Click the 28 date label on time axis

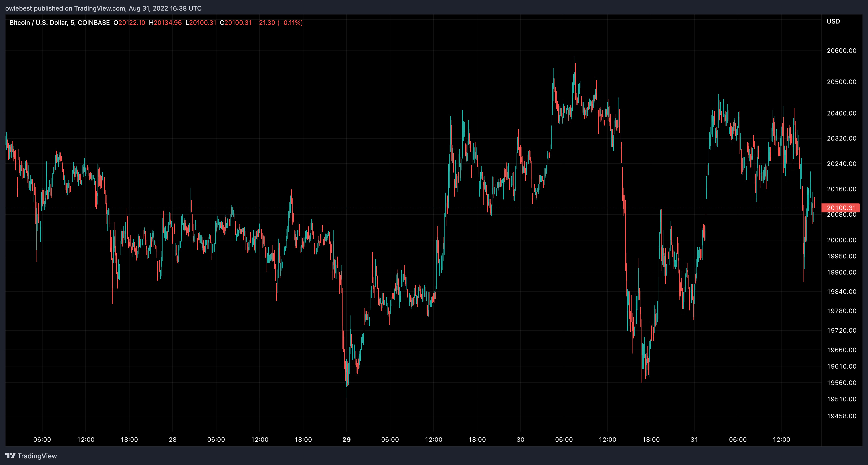point(173,439)
